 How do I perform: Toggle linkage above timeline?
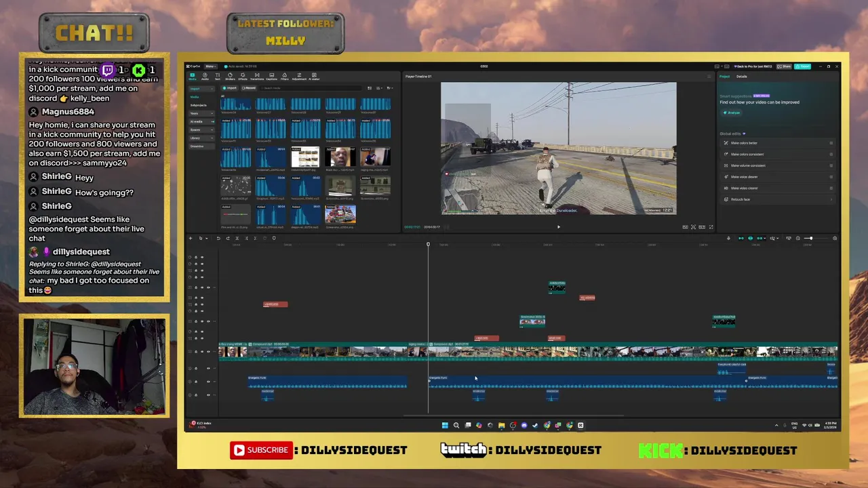[x=759, y=238]
